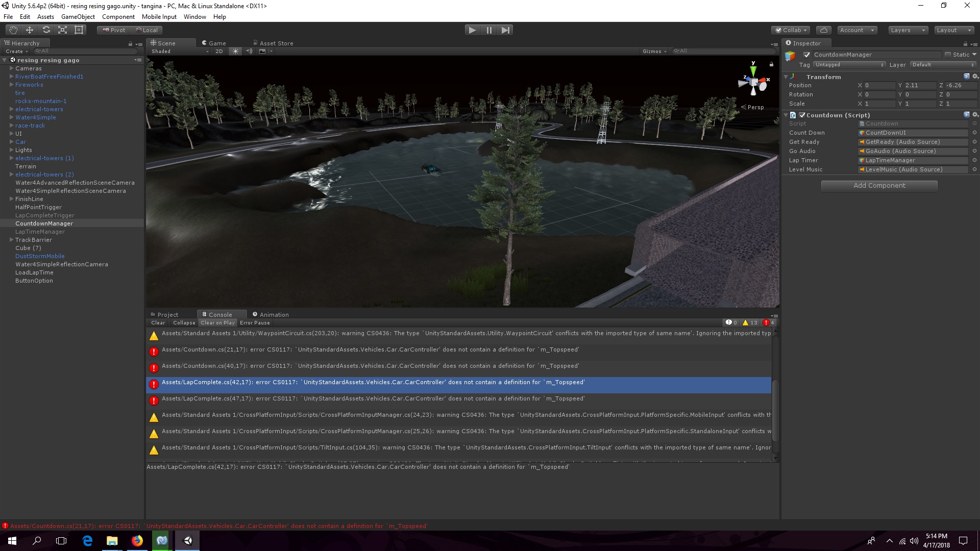Open the GameObject menu
Image resolution: width=980 pixels, height=551 pixels.
coord(78,17)
